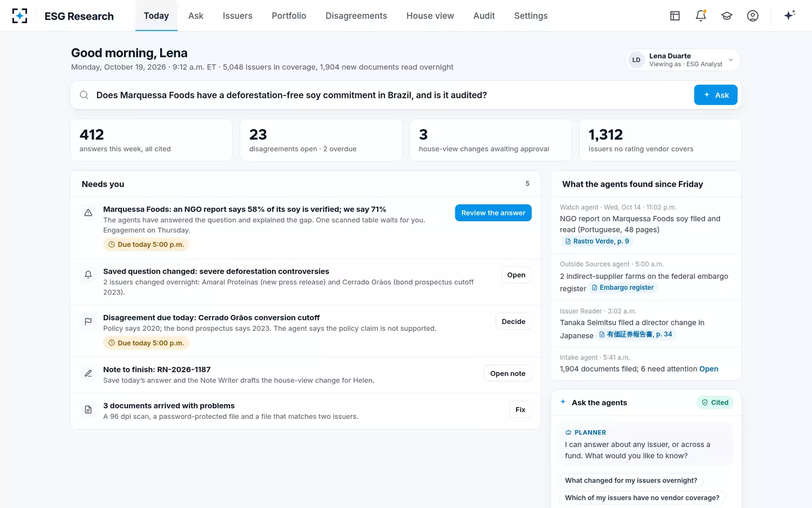This screenshot has height=508, width=812.
Task: Click the magnifier icon in the question bar
Action: tap(84, 95)
